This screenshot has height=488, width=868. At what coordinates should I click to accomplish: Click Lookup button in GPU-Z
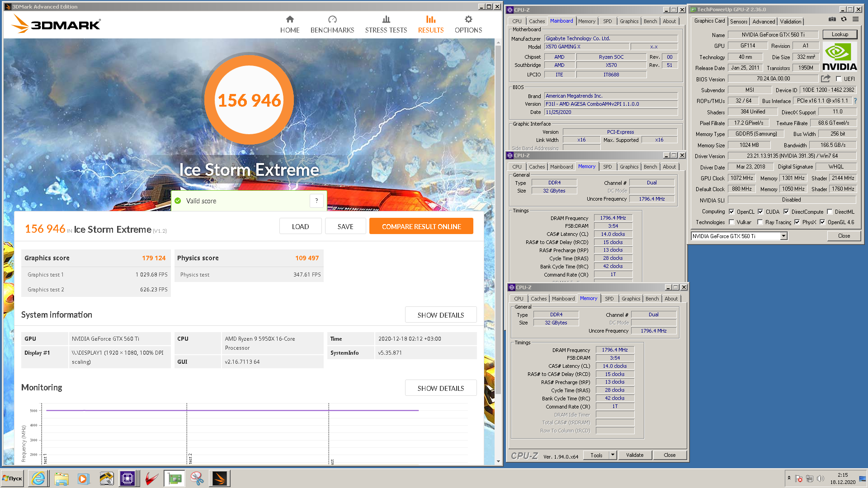click(840, 34)
